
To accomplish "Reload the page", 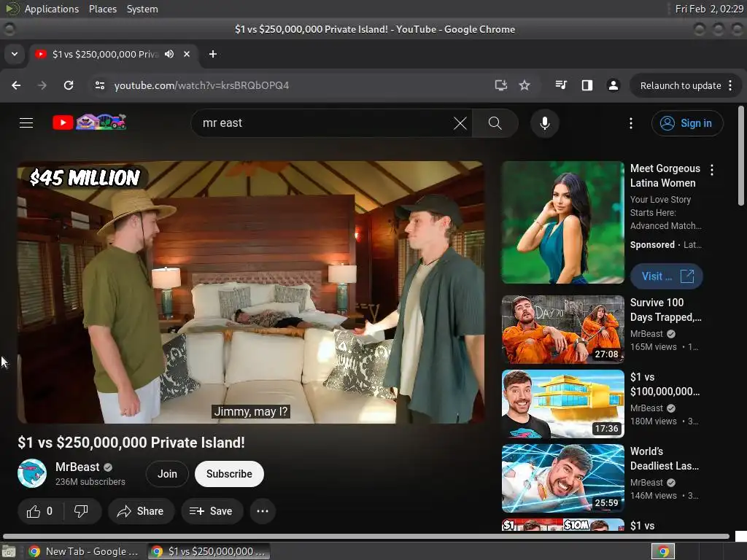I will (x=69, y=85).
